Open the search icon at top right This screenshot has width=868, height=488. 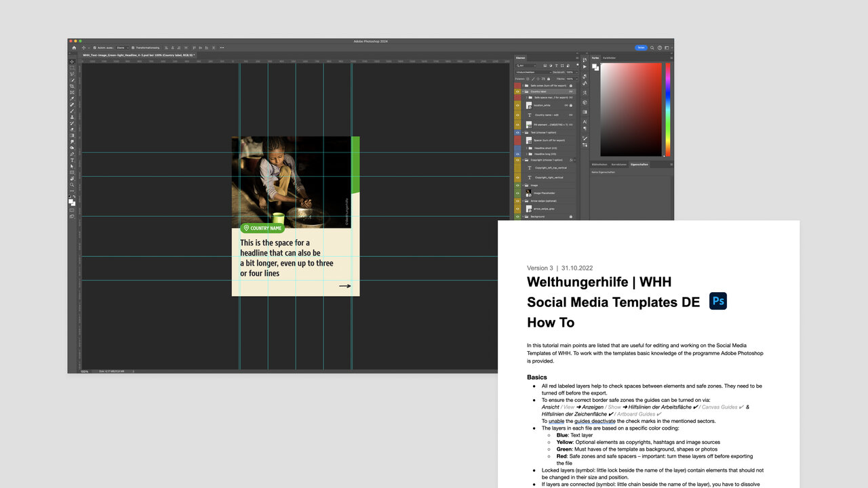(652, 47)
